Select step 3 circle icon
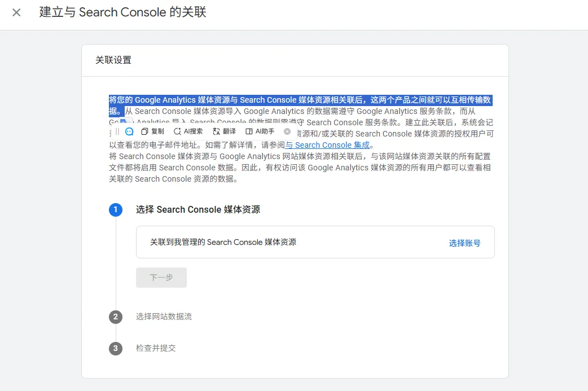Image resolution: width=588 pixels, height=391 pixels. 116,348
